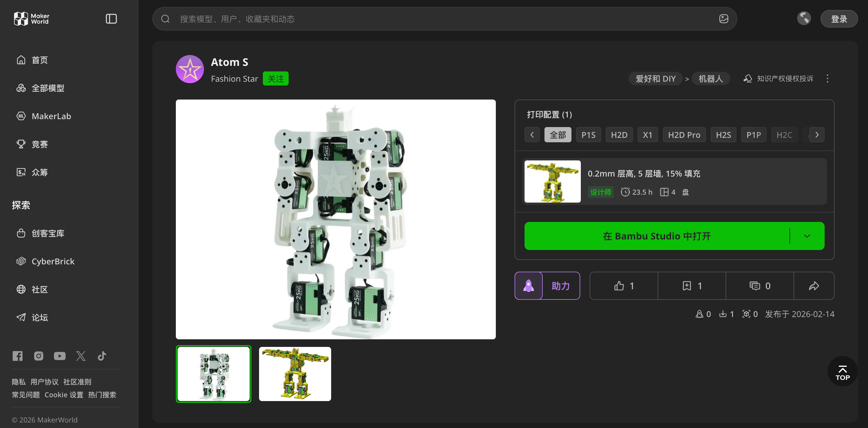Screen dimensions: 868x428
Task: Click the 登录 login button
Action: 839,19
